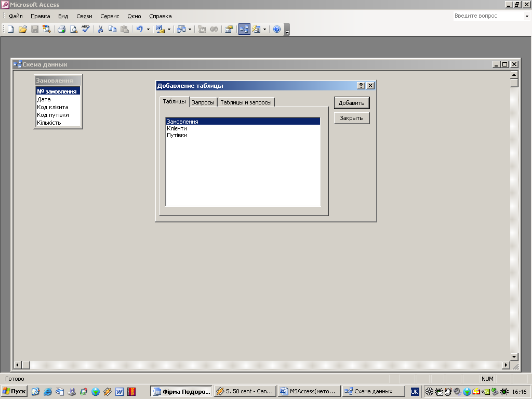The height and width of the screenshot is (399, 532).
Task: Open the Правка menu
Action: (x=41, y=16)
